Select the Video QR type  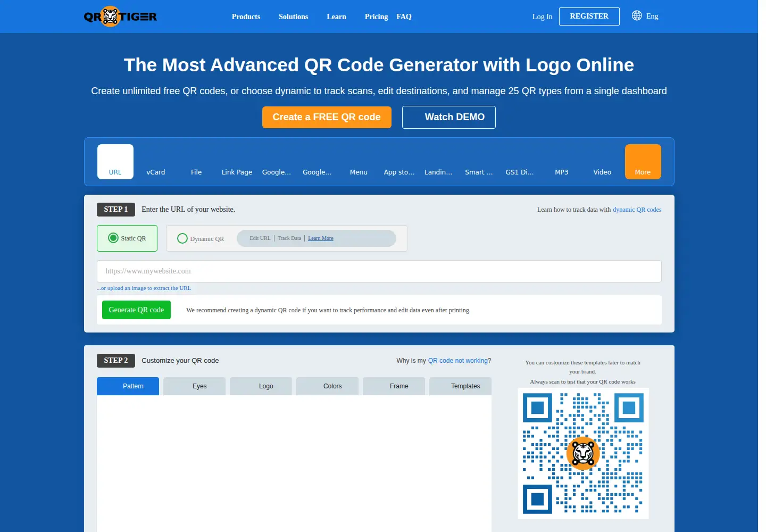click(x=602, y=162)
